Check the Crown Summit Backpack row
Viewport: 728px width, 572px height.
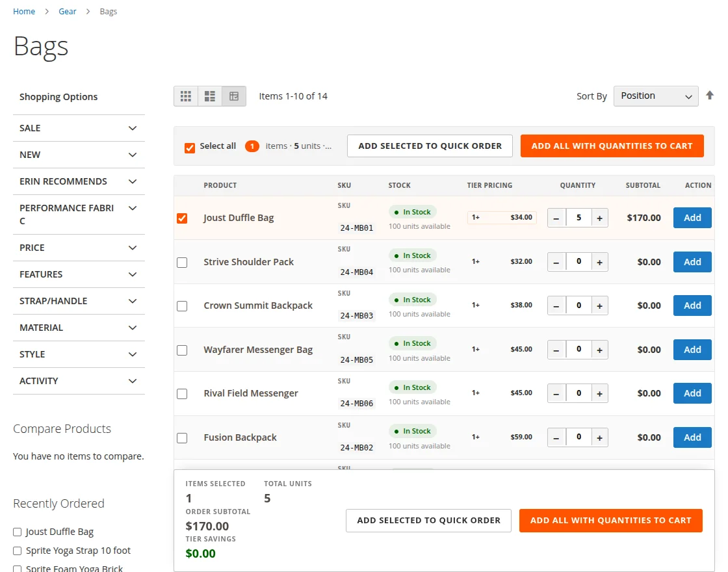[x=182, y=306]
